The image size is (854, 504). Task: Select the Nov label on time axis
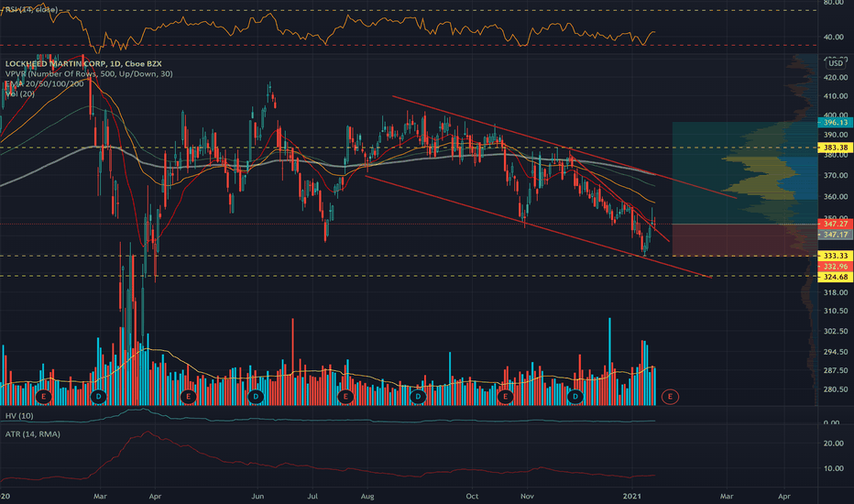527,497
